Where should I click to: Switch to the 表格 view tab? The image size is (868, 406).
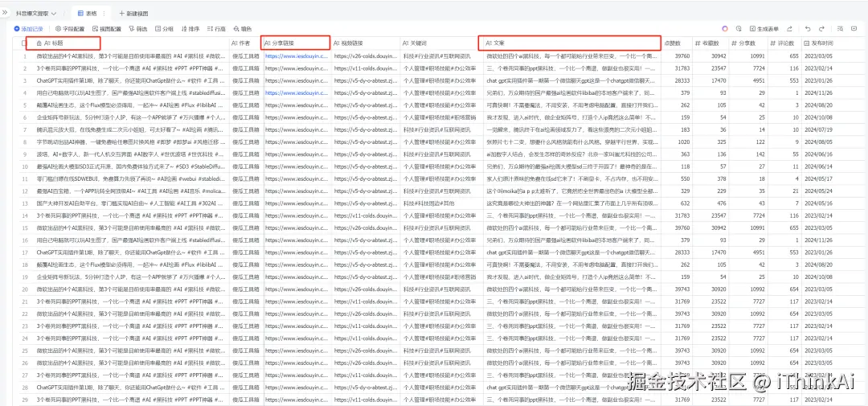pyautogui.click(x=88, y=13)
